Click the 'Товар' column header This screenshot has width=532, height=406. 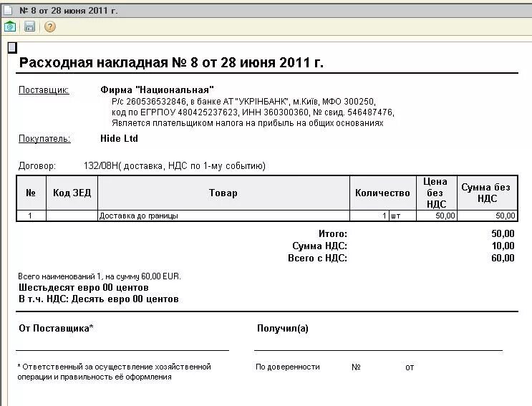(223, 193)
